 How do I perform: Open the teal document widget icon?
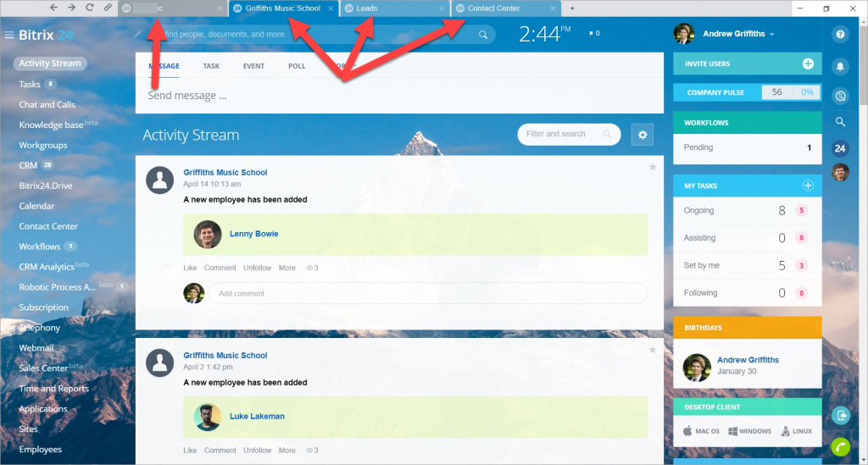(x=841, y=416)
